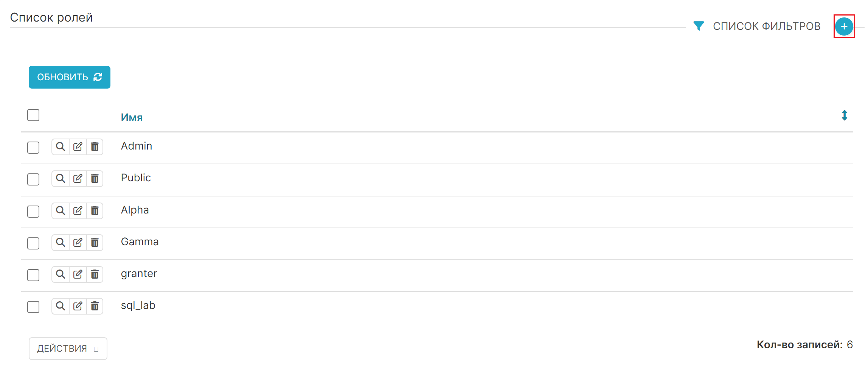Check the Gamma row checkbox
Screen dimensions: 868x374
tap(33, 243)
